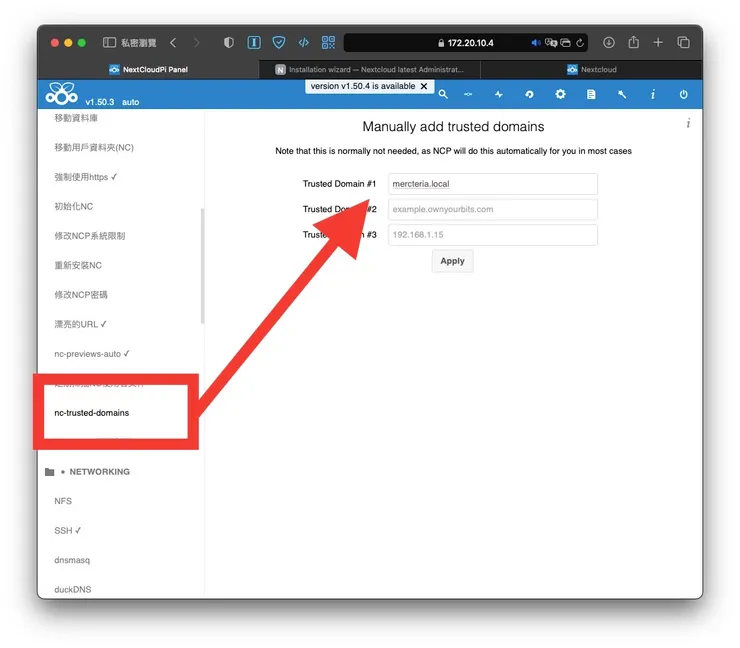Click the Trusted Domain #3 field

tap(493, 235)
